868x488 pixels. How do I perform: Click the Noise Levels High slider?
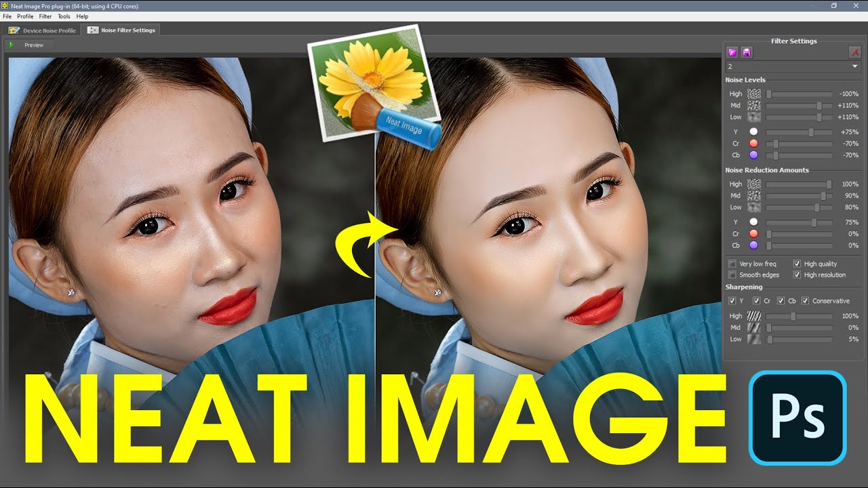pyautogui.click(x=799, y=94)
